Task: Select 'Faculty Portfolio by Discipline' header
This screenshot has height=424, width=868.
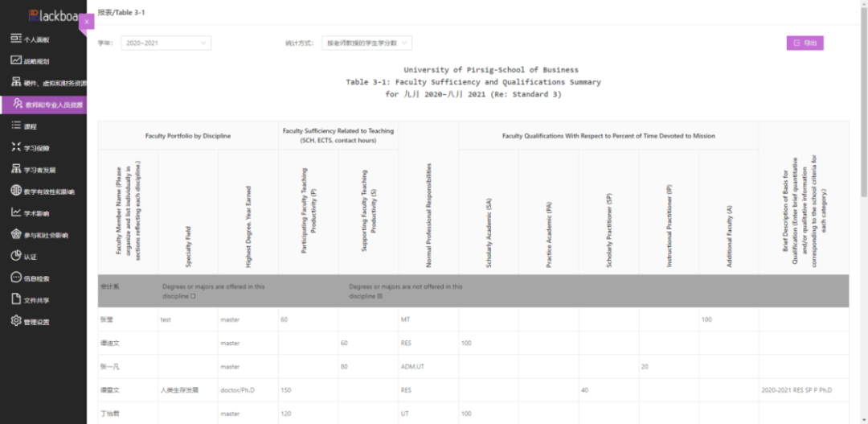Action: pos(188,135)
